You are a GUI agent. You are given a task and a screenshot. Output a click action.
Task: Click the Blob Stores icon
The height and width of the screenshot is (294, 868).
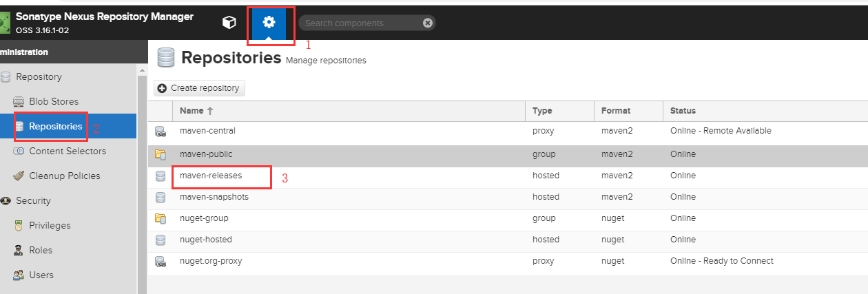(19, 101)
